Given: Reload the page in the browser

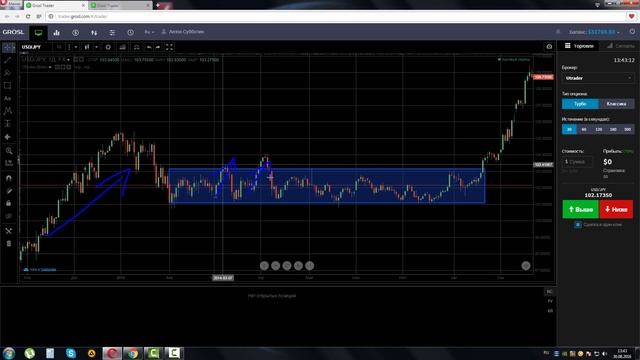Looking at the screenshot, I should (28, 16).
